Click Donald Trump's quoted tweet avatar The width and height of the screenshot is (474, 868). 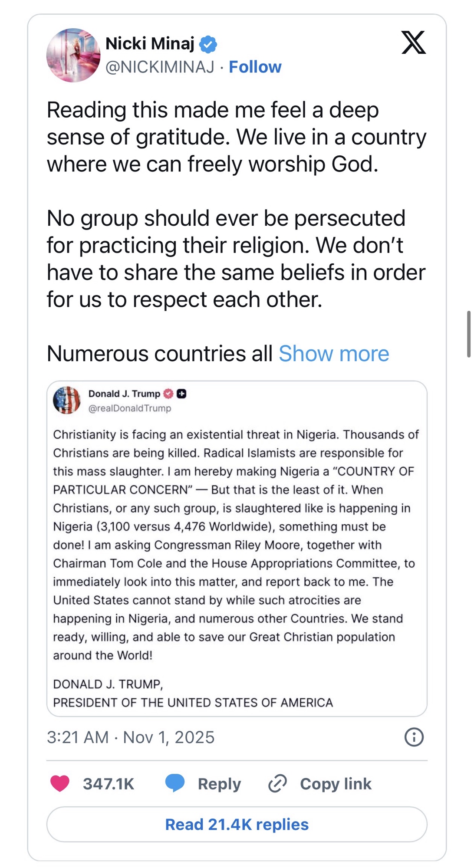tap(67, 400)
